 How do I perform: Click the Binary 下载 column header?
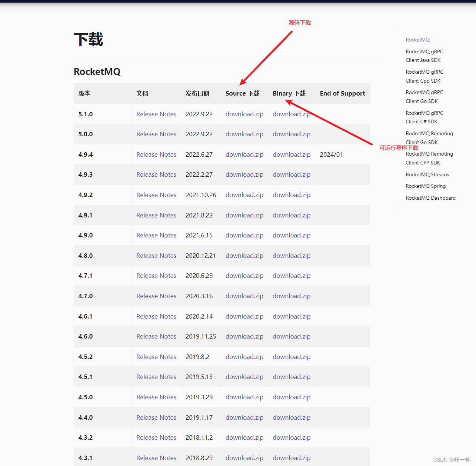coord(289,93)
